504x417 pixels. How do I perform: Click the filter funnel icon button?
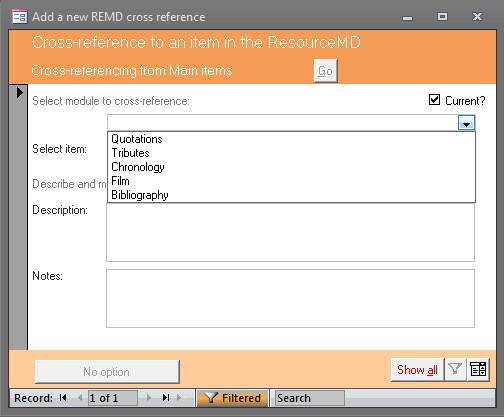pyautogui.click(x=455, y=369)
